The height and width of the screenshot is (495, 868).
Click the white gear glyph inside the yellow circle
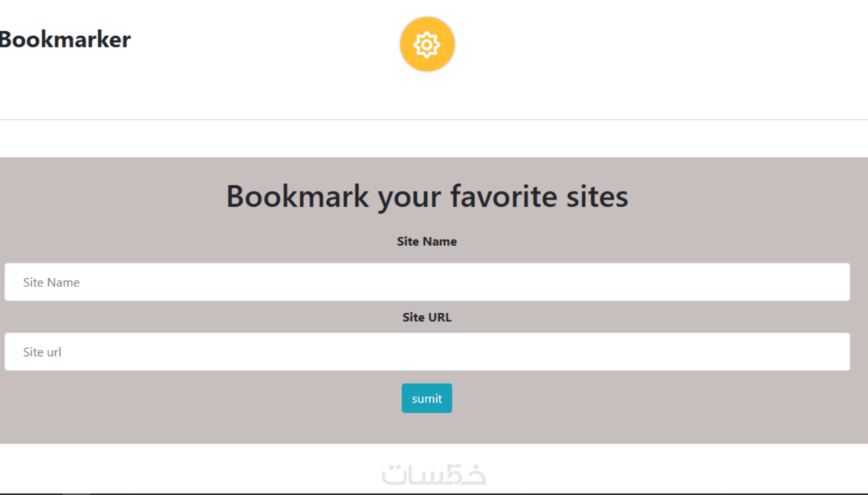coord(427,44)
